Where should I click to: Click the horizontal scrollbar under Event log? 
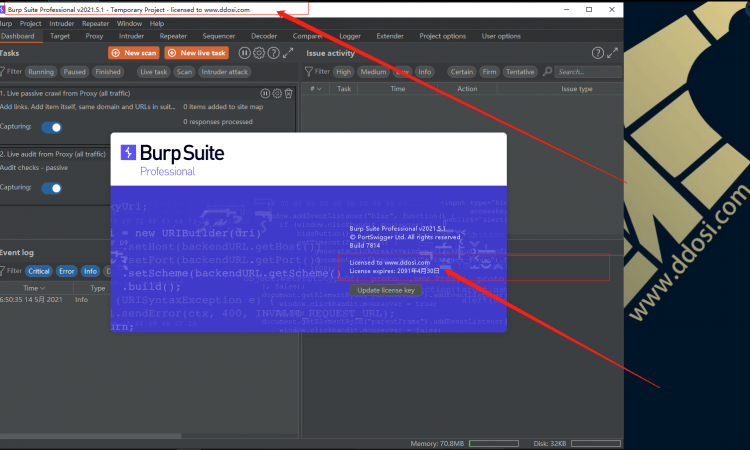pyautogui.click(x=90, y=436)
